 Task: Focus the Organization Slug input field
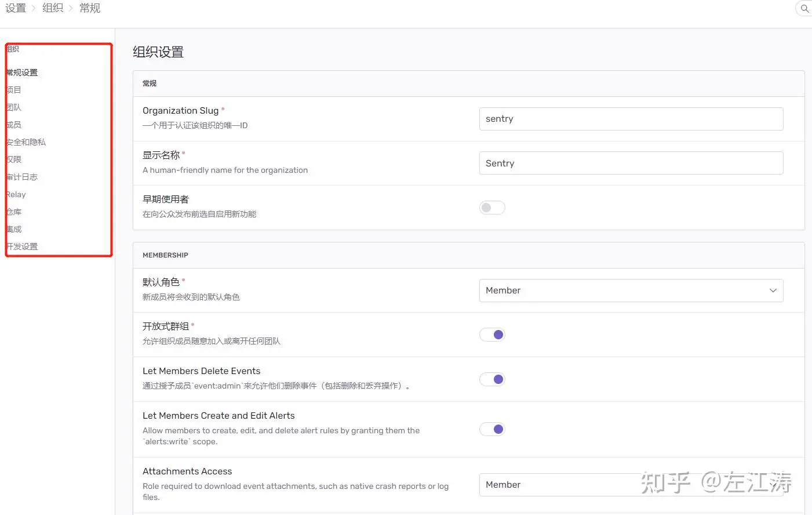631,119
